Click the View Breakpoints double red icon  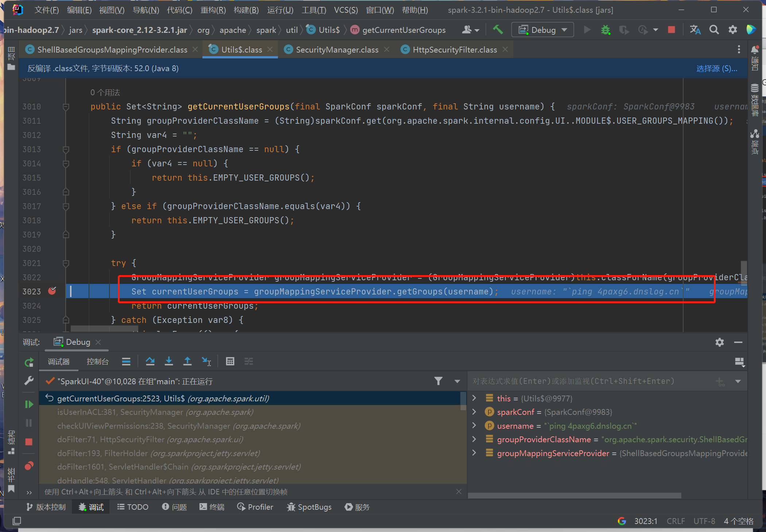[x=29, y=466]
